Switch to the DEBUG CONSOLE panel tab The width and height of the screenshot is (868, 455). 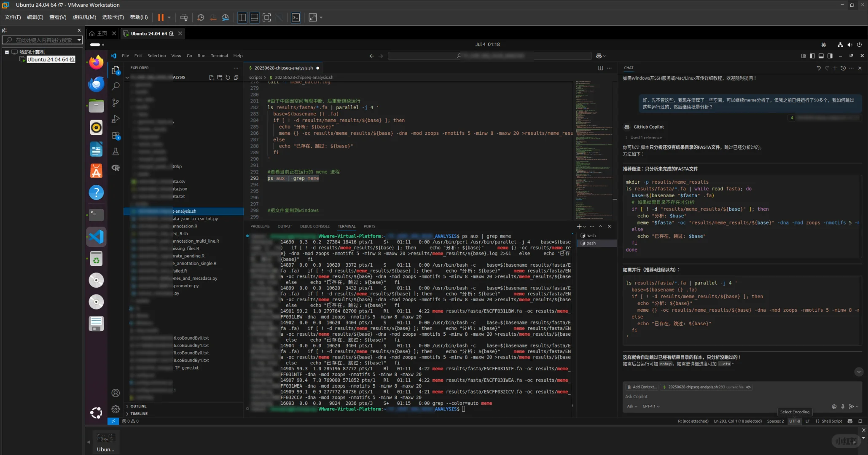click(x=314, y=226)
